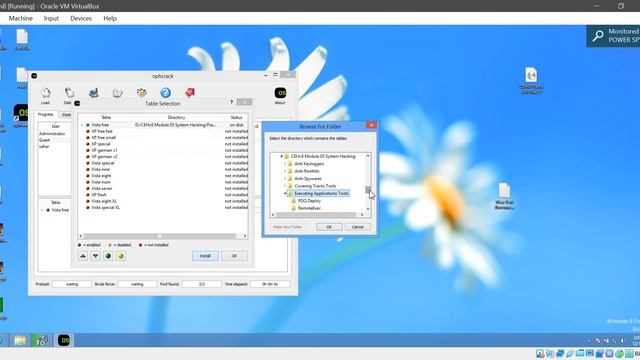Click down arrow of folder tree scrollbar
This screenshot has height=360, width=640.
[x=368, y=209]
